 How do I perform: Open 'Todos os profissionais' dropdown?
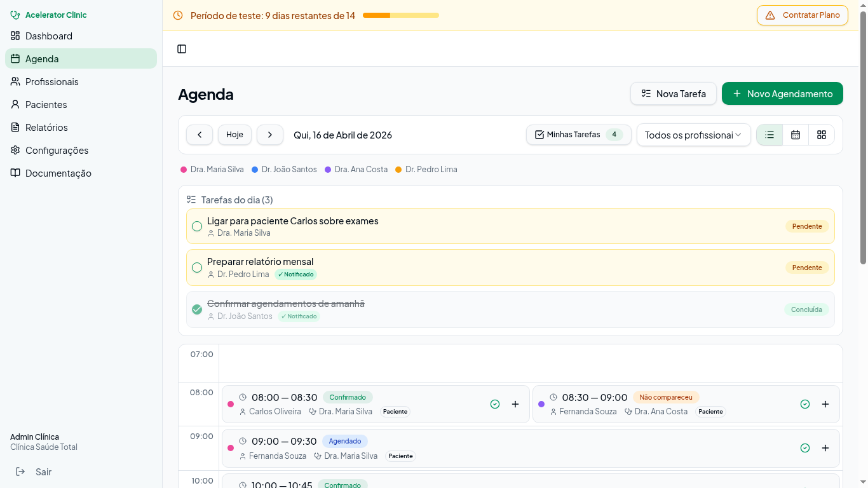coord(693,135)
